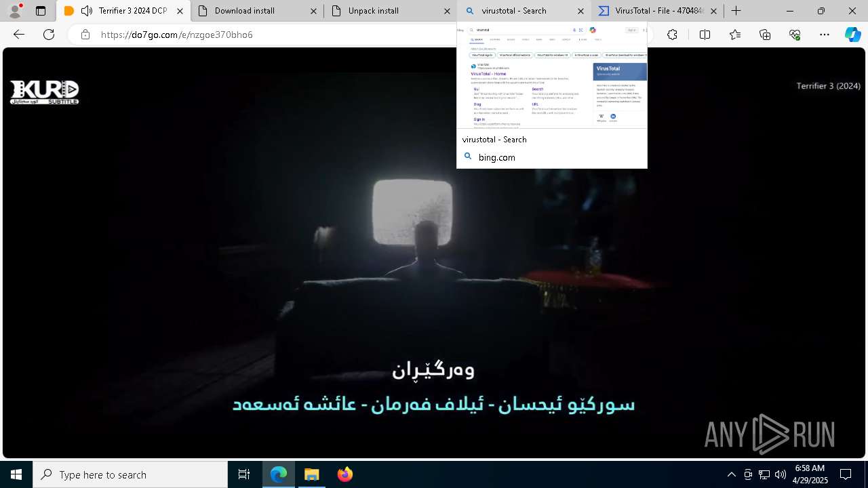View site information lock icon
Screen dimensions: 868x488
point(85,35)
